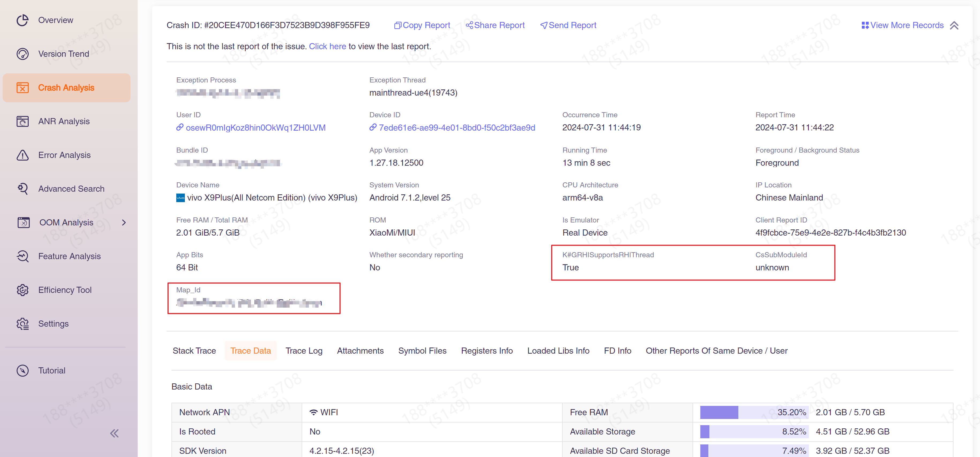
Task: Click the Feature Analysis icon
Action: point(23,256)
